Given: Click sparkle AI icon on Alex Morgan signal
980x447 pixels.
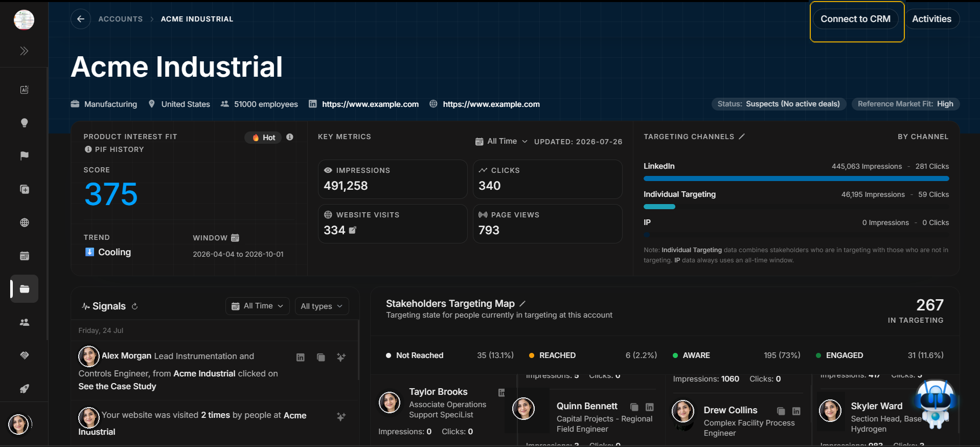Looking at the screenshot, I should [x=341, y=357].
